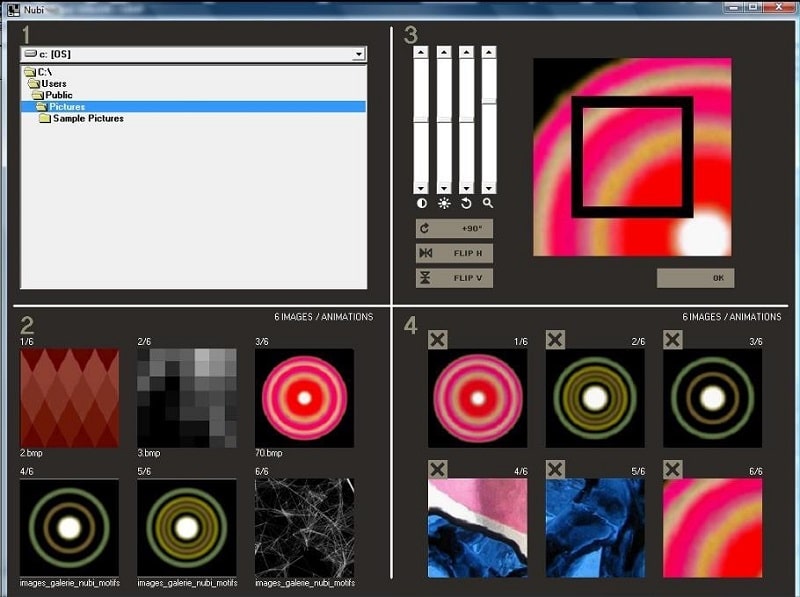The image size is (800, 597).
Task: Select the 70.bmp thumbnail
Action: (304, 397)
